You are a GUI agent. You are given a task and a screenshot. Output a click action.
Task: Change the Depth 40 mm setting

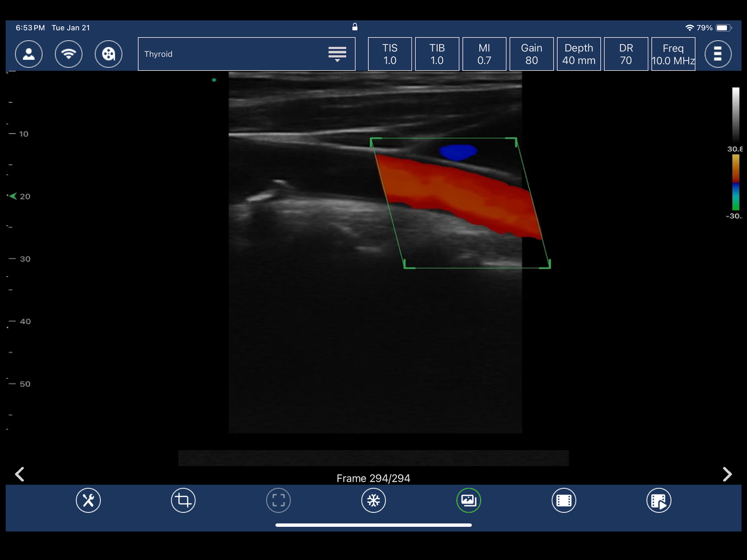[579, 54]
